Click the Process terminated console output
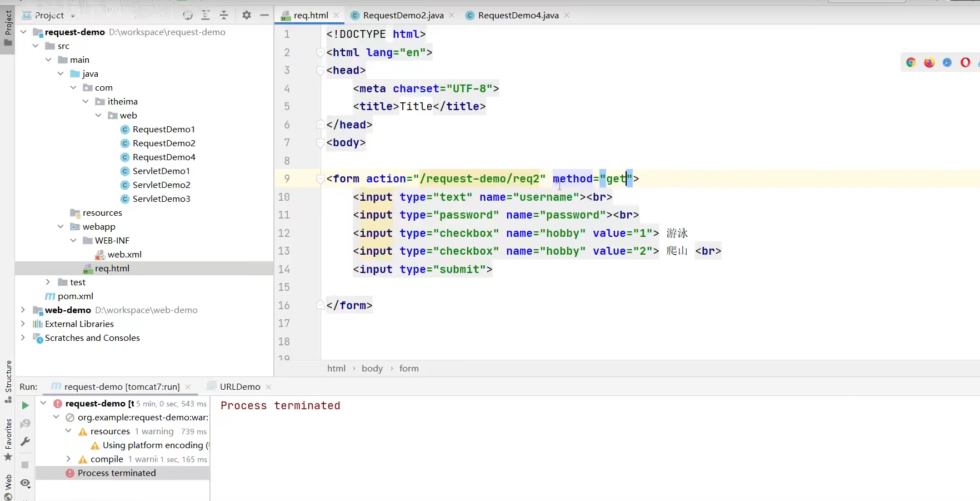Viewport: 980px width, 501px height. (x=280, y=405)
